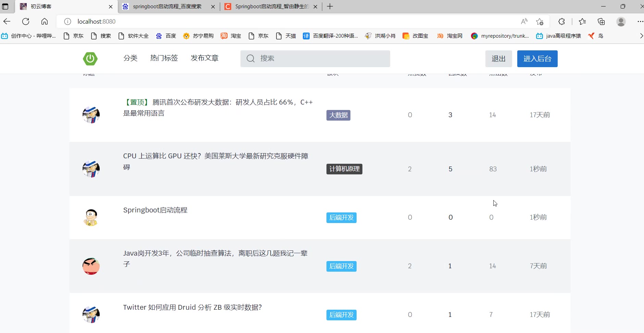The height and width of the screenshot is (333, 644).
Task: Open the 热门标签 navigation menu
Action: pyautogui.click(x=164, y=58)
